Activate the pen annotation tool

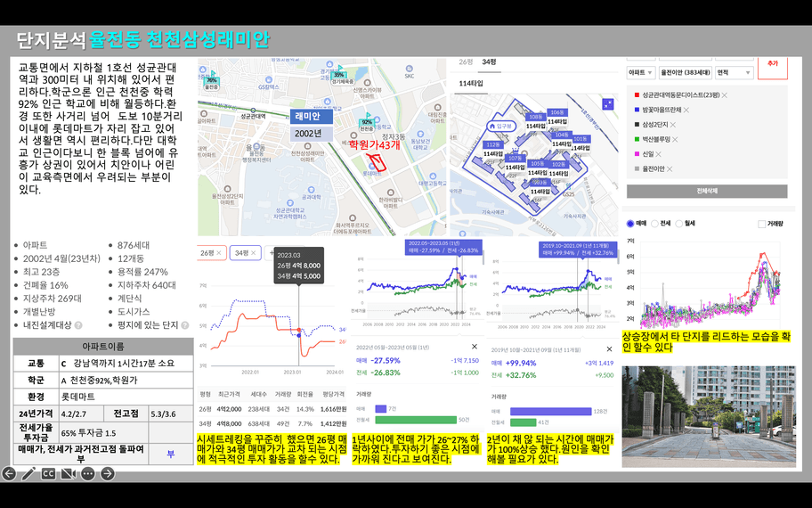[x=28, y=473]
